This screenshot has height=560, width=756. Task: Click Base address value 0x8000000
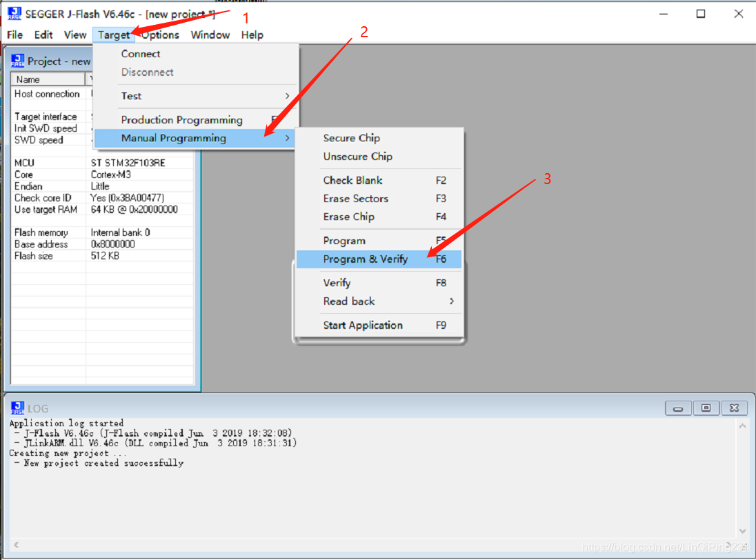(113, 244)
